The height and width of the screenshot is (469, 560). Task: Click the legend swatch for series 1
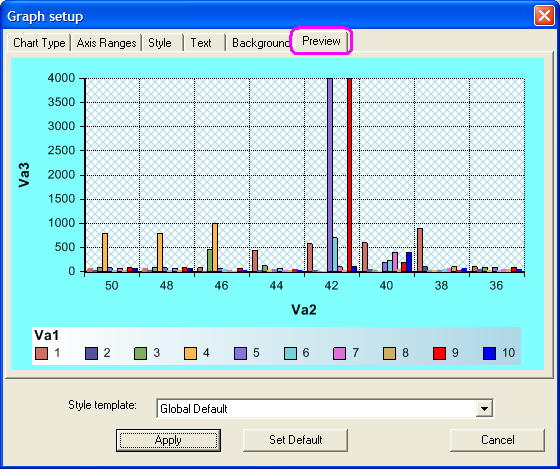41,353
